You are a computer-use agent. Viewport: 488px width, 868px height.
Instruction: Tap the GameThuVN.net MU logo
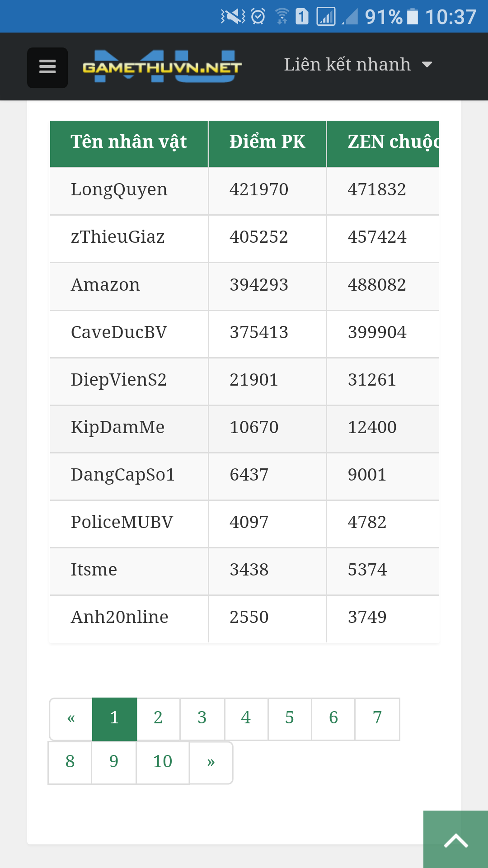[162, 66]
